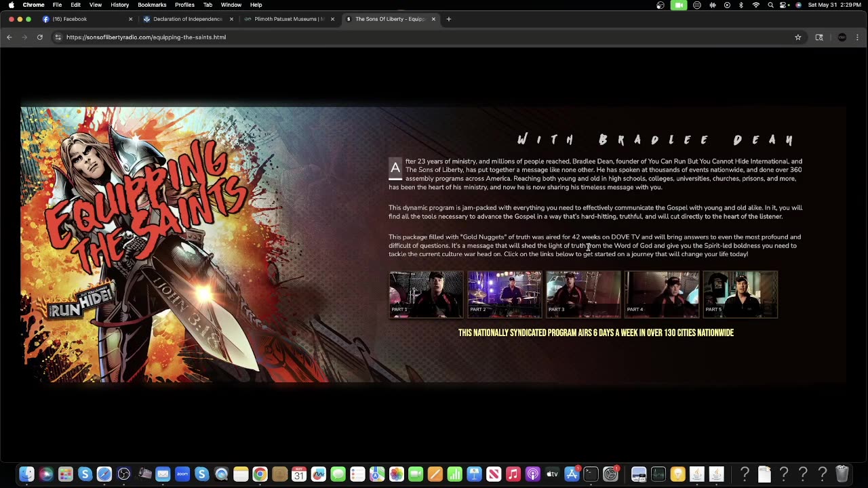
Task: Click the 'With Bradlee Dean' heading
Action: point(656,140)
